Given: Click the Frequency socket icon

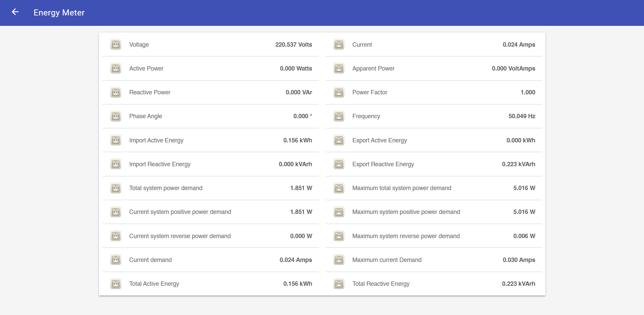Looking at the screenshot, I should [339, 116].
